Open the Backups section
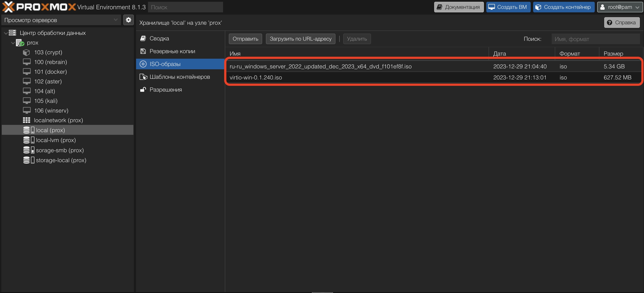The width and height of the screenshot is (644, 293). 180,51
